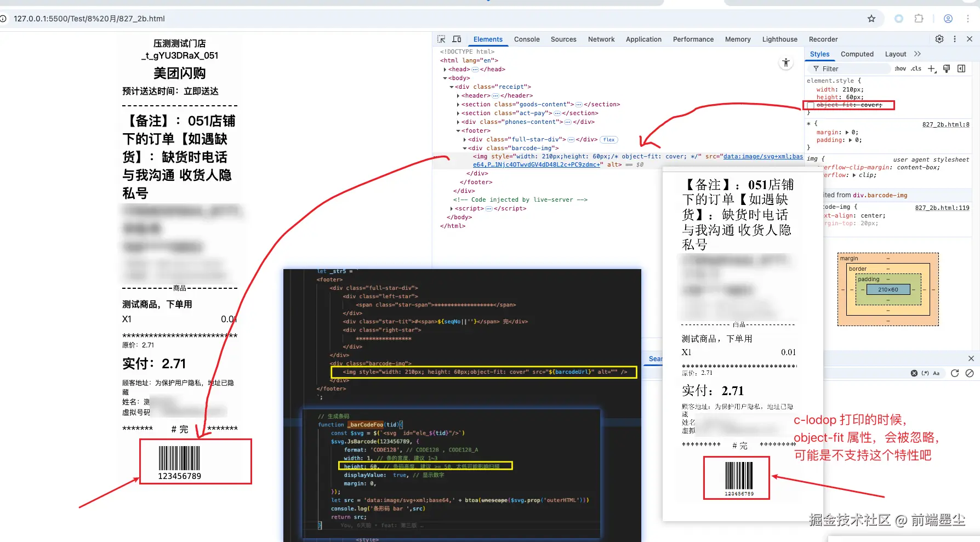Enable the object-fit: cover checkbox
980x542 pixels.
811,105
